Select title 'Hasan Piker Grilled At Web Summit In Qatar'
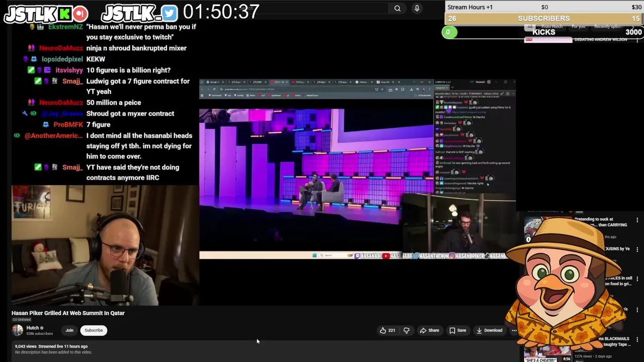The image size is (644, 362). (x=68, y=313)
